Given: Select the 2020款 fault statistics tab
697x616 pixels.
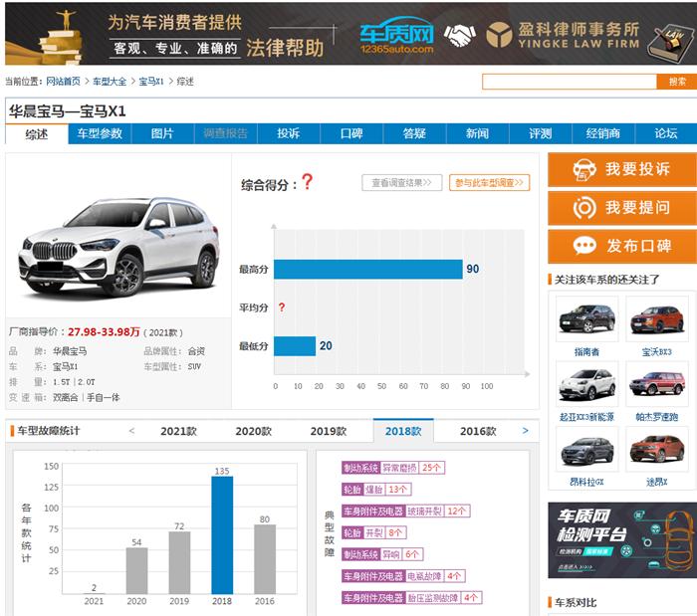Looking at the screenshot, I should [x=253, y=431].
